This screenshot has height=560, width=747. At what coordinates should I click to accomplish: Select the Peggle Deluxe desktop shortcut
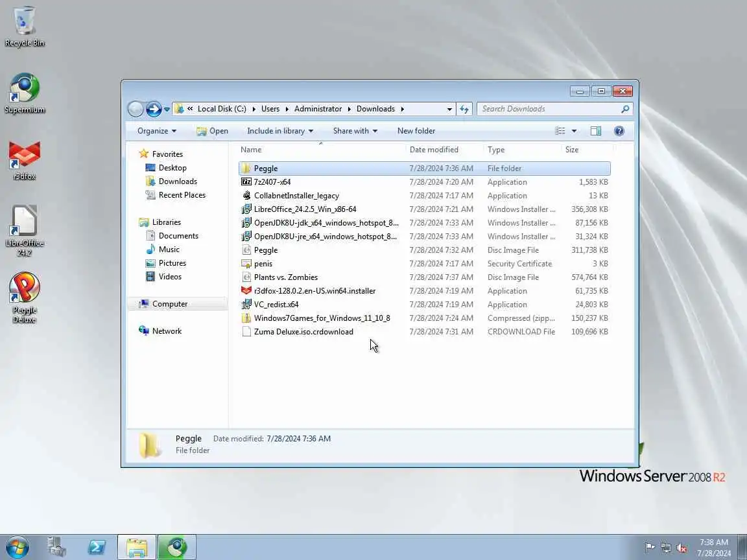pyautogui.click(x=24, y=297)
